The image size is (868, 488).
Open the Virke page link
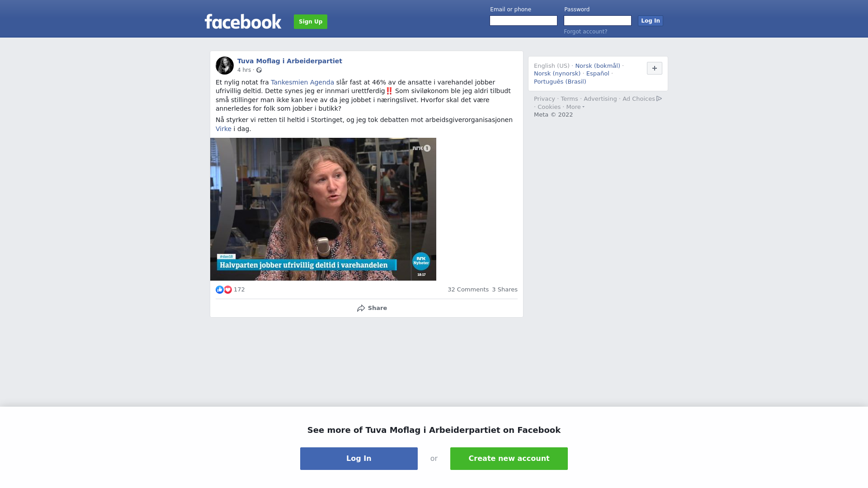pos(223,129)
